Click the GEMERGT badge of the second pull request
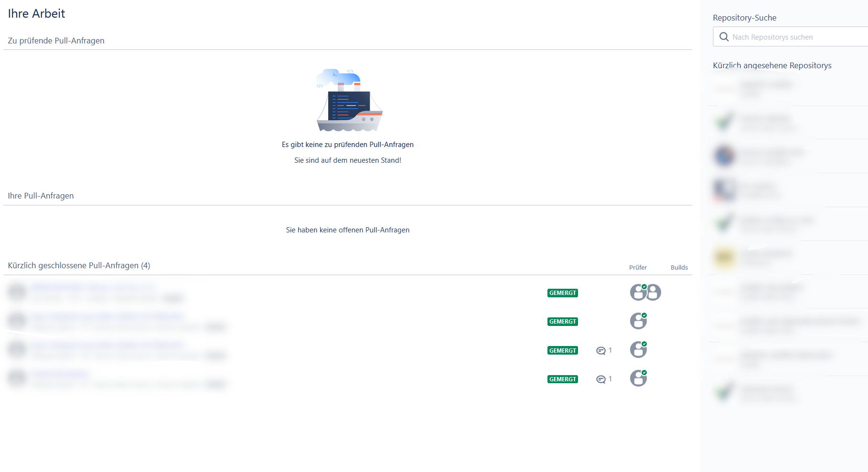 pos(563,322)
